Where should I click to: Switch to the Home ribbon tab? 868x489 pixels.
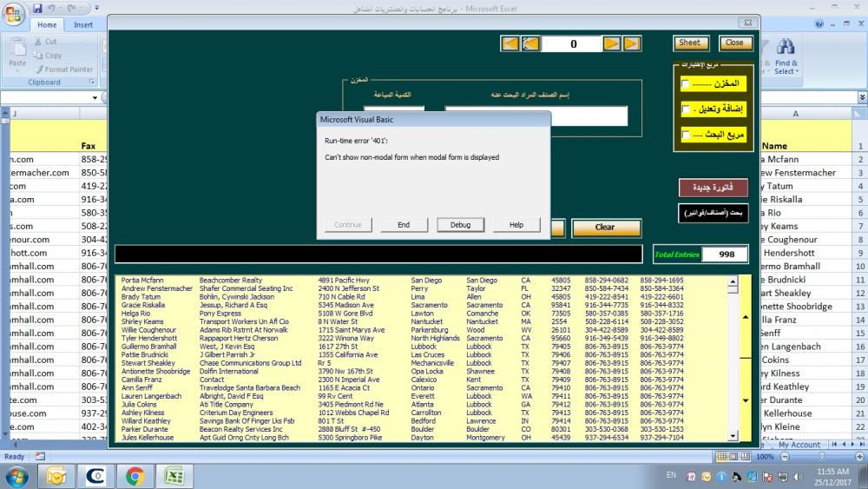(47, 25)
